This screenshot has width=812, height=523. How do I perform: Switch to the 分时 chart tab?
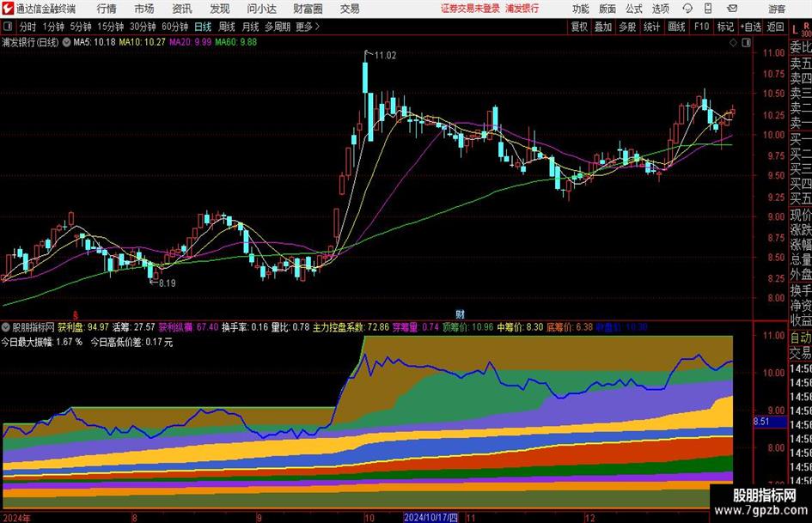coord(28,27)
